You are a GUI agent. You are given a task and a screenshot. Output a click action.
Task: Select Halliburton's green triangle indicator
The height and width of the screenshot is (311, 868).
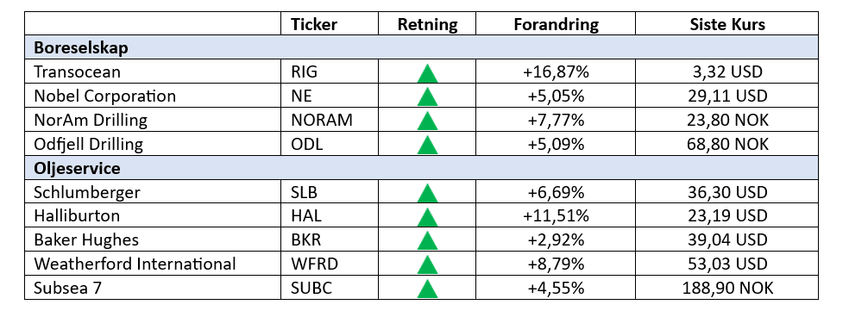(x=427, y=217)
